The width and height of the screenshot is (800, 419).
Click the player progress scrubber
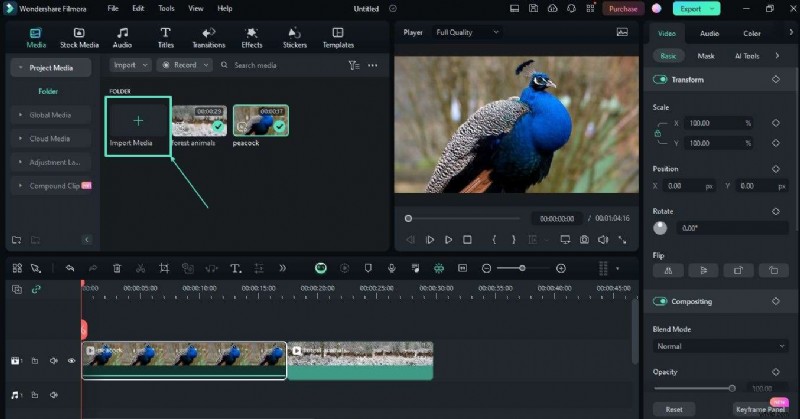(408, 218)
